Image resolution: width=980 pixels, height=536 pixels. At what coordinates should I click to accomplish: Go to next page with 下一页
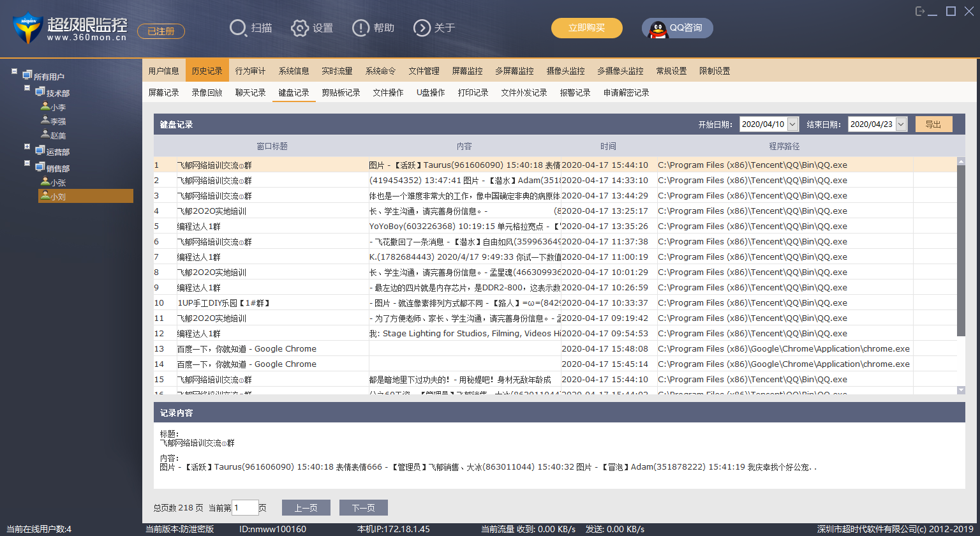363,508
